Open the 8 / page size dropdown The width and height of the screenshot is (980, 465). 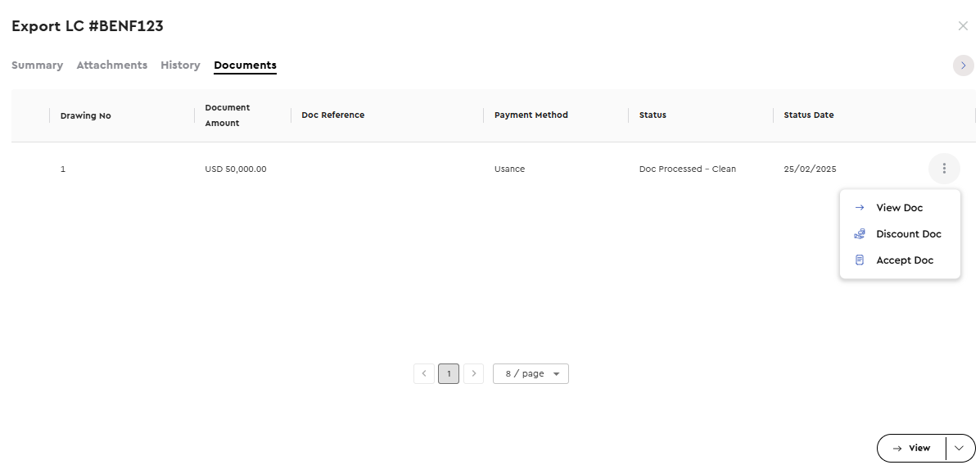point(531,374)
